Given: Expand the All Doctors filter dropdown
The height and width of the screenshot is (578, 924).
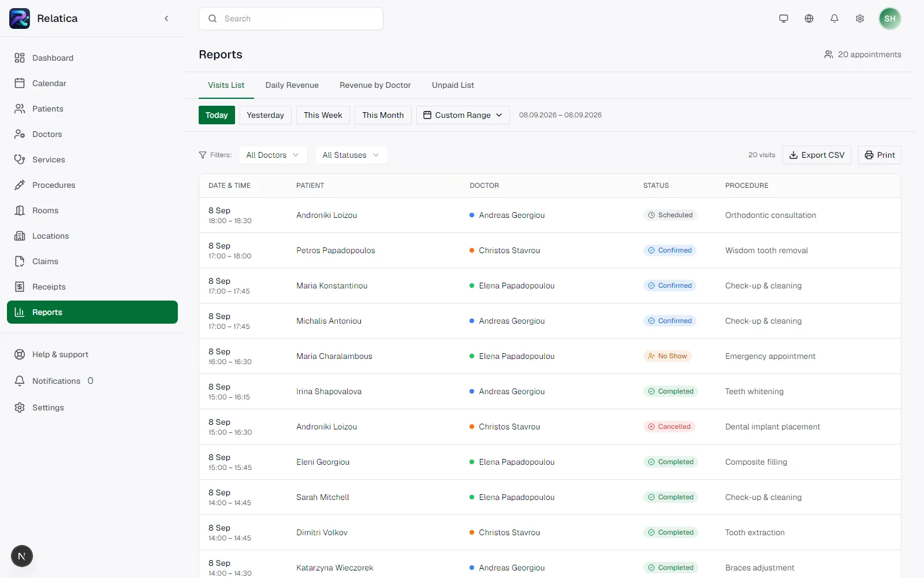Looking at the screenshot, I should [x=273, y=155].
